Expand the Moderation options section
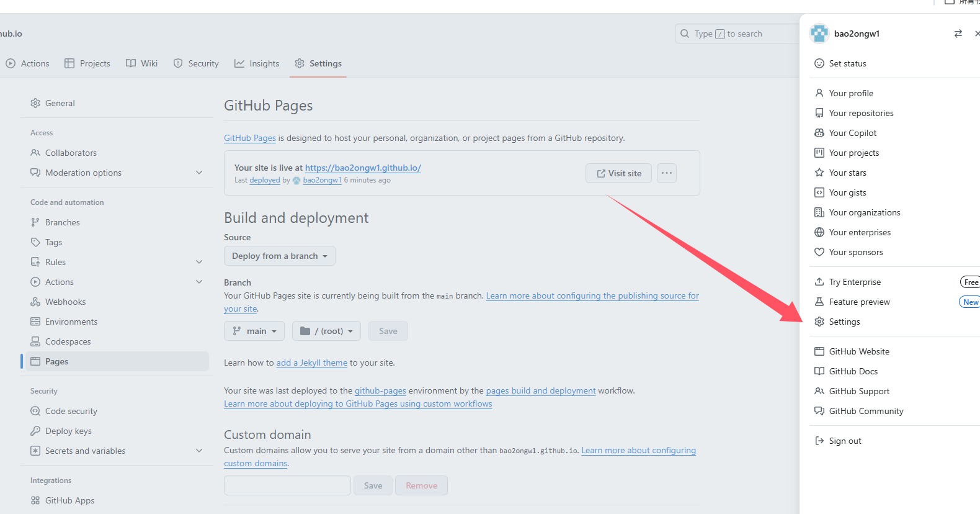The height and width of the screenshot is (514, 980). (x=199, y=173)
